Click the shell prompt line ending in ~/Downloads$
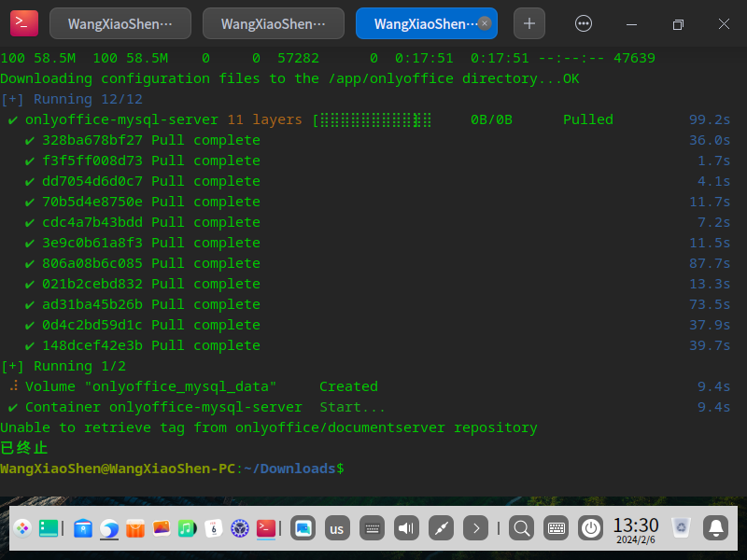747x560 pixels. [172, 469]
